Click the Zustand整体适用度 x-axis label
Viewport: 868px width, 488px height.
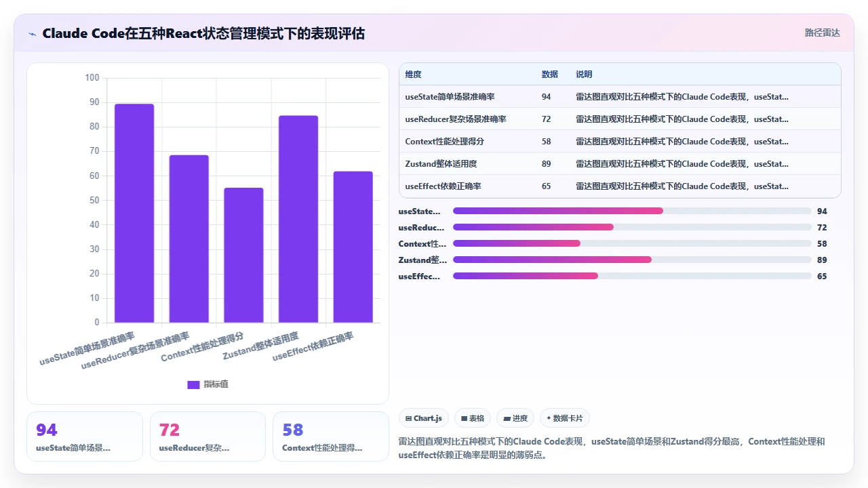tap(261, 346)
